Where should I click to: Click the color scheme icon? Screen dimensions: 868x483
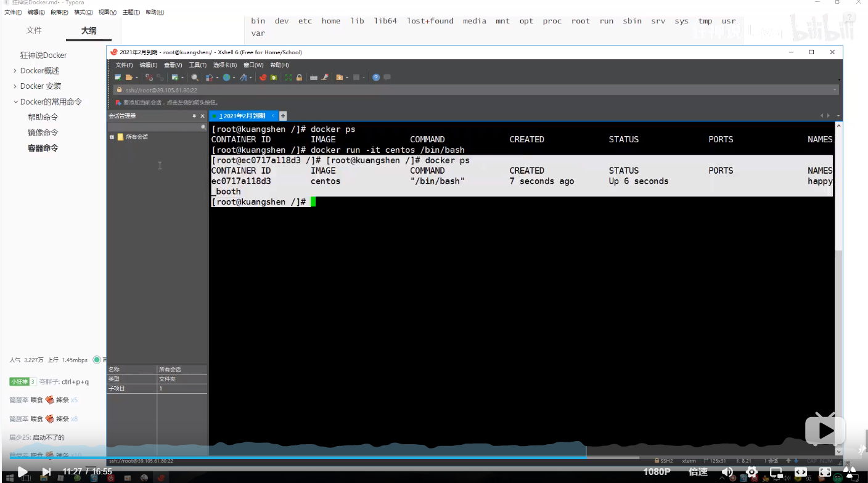click(x=210, y=78)
